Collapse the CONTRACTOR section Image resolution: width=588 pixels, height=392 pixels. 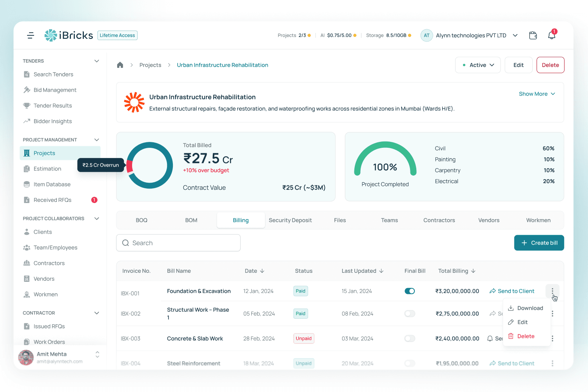tap(97, 313)
